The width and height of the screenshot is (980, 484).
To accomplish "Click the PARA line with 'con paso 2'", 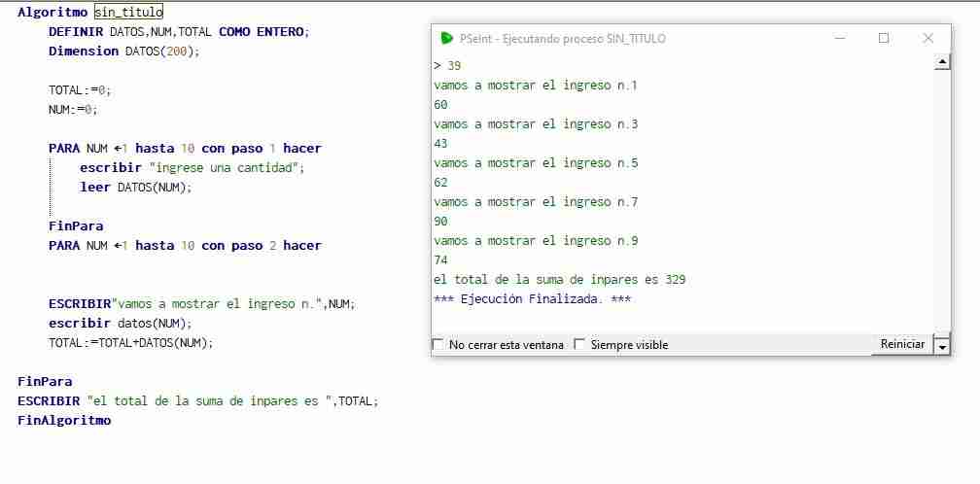I will click(185, 246).
